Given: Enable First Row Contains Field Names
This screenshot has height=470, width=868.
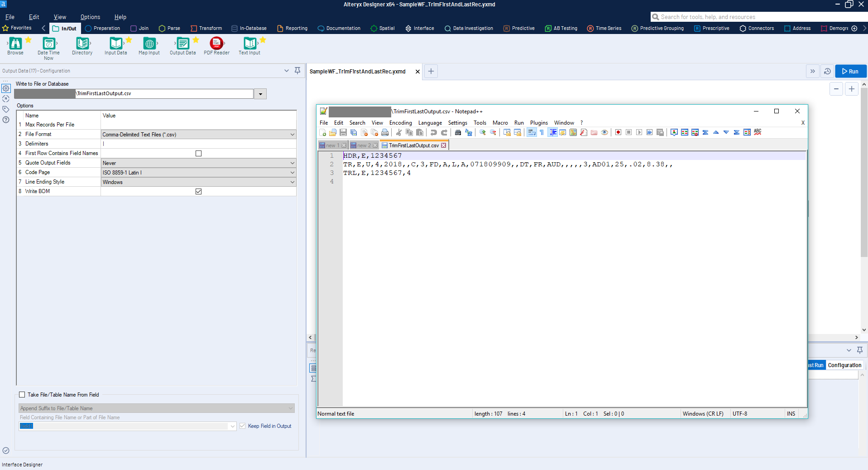Looking at the screenshot, I should pos(198,153).
